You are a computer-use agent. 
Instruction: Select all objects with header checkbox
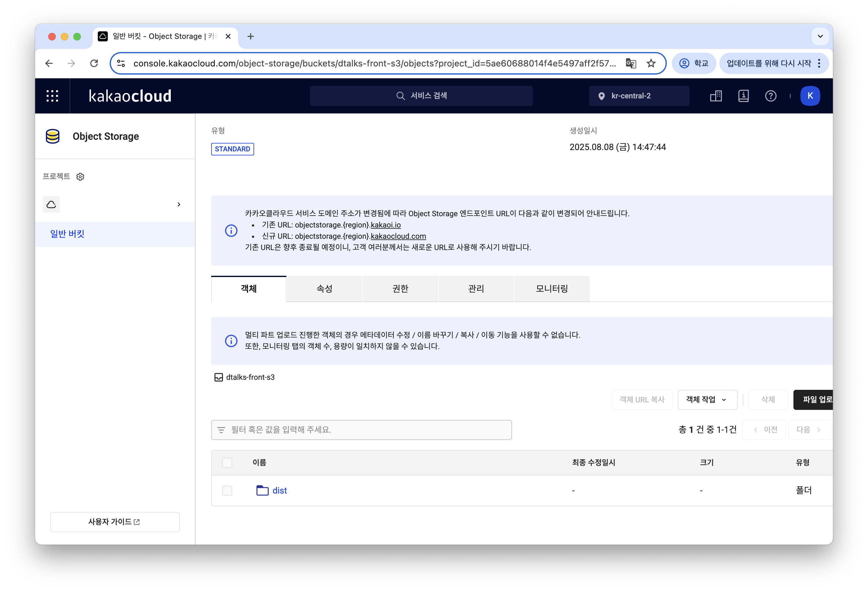pos(227,463)
